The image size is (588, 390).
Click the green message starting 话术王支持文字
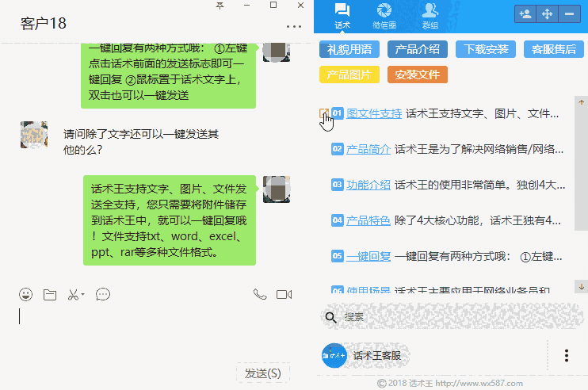170,220
